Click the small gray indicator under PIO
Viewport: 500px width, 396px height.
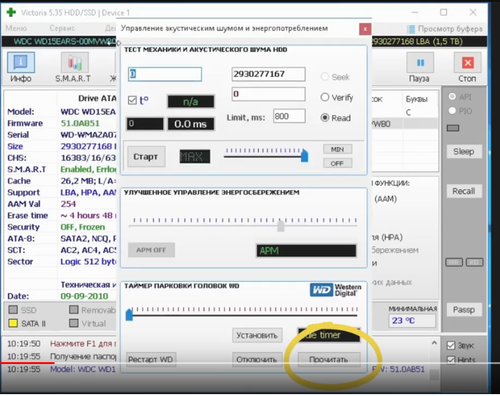(x=453, y=128)
